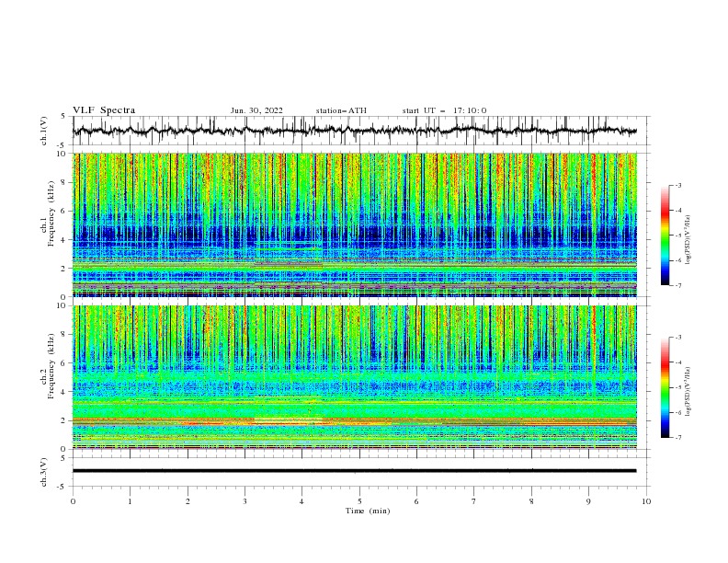
Task: Click the "-7" tick on ch.1 color bar
Action: 678,285
